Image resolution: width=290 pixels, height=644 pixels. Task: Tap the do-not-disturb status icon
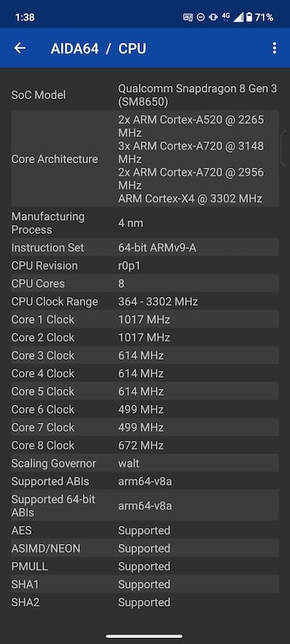click(x=200, y=17)
